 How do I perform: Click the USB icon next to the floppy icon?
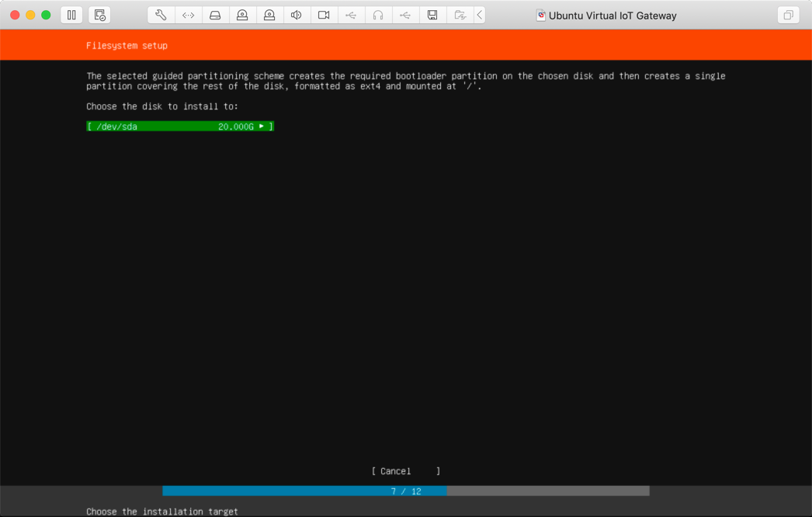(x=405, y=15)
